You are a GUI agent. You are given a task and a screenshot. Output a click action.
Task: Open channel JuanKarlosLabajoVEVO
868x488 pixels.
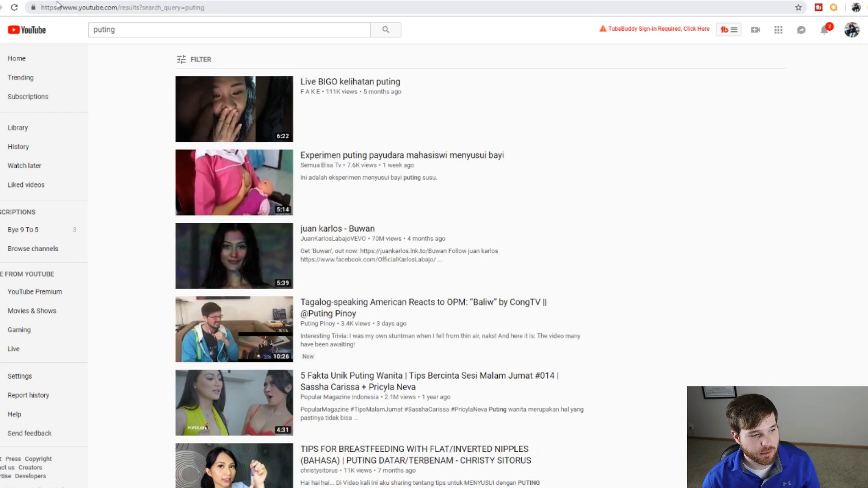coord(333,239)
